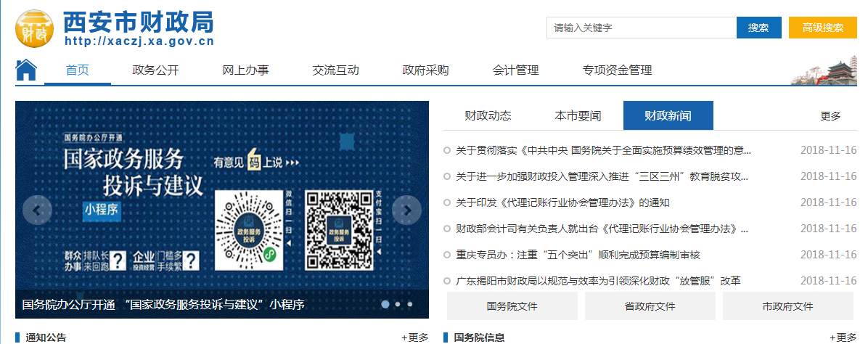Open the 专项资金管理 menu

pos(617,70)
